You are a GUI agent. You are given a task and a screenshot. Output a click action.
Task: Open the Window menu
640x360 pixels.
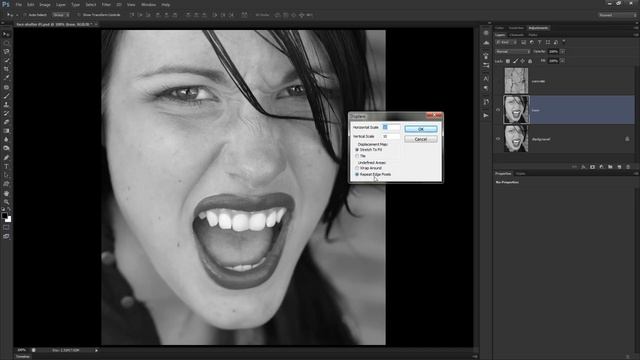coord(148,5)
